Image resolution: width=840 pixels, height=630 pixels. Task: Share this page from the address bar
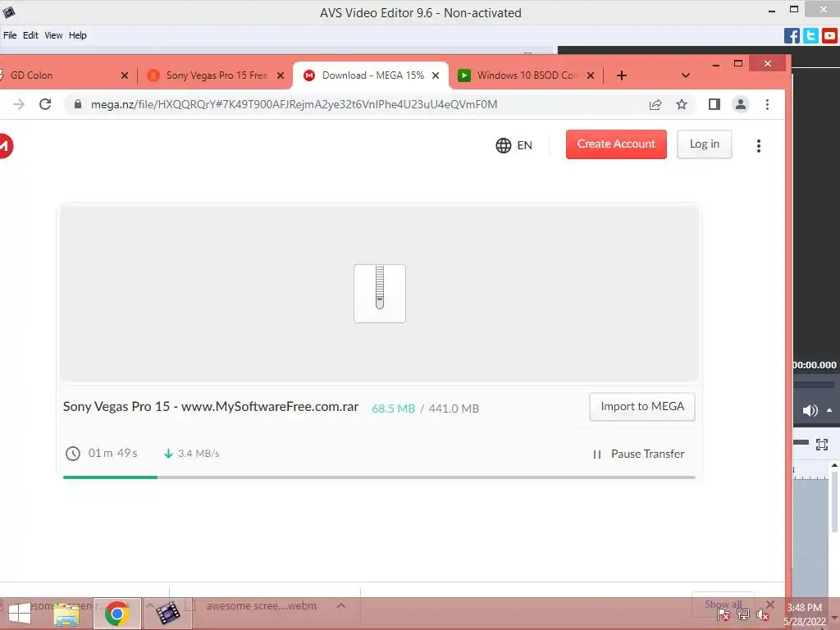point(655,104)
